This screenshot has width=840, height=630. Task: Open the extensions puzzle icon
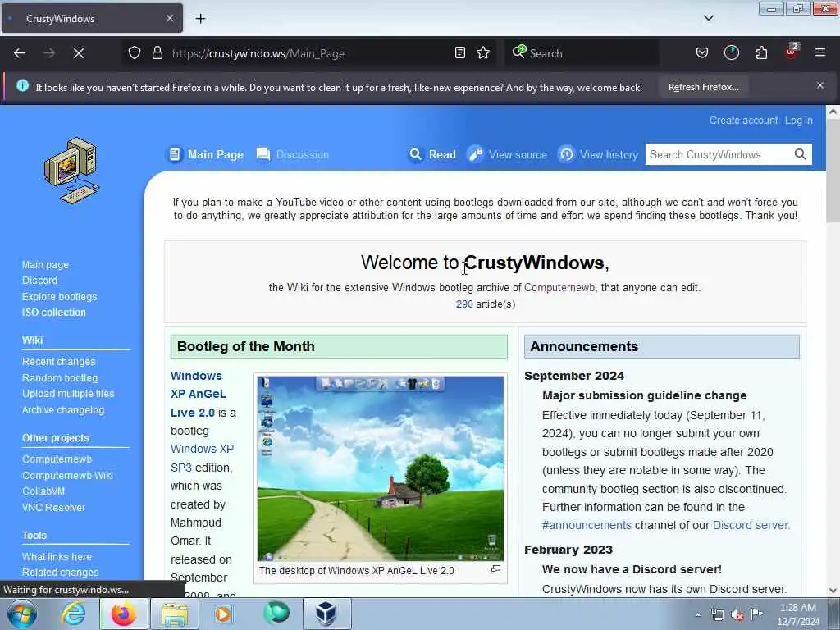761,52
